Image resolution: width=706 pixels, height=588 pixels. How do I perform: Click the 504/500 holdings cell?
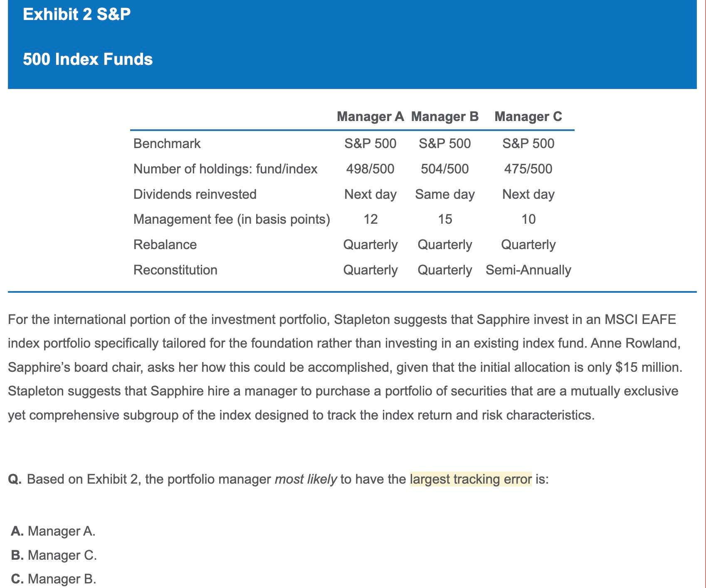[444, 169]
